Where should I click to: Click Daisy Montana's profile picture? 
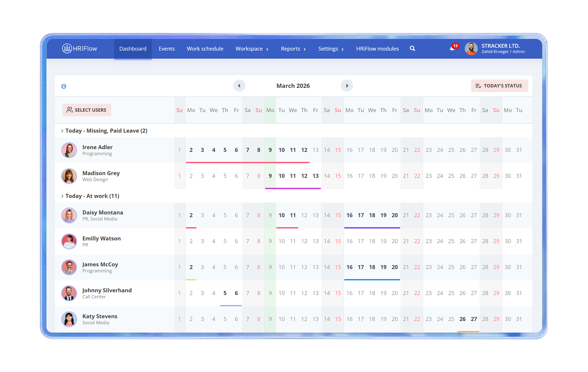click(x=69, y=216)
